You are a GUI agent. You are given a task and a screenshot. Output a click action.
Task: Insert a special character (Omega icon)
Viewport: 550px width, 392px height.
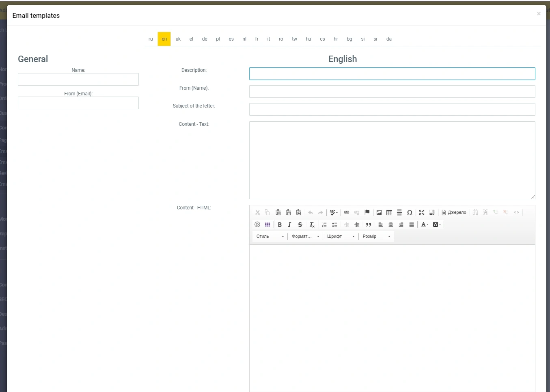click(x=410, y=213)
